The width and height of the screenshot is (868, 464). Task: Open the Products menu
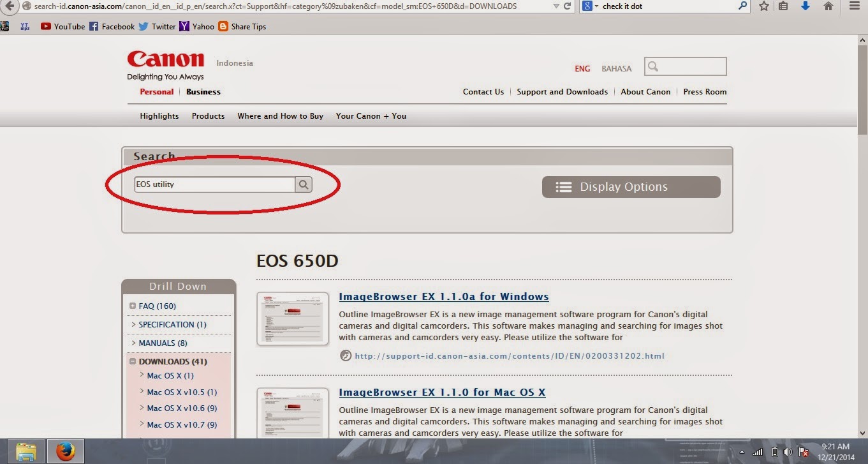point(209,116)
